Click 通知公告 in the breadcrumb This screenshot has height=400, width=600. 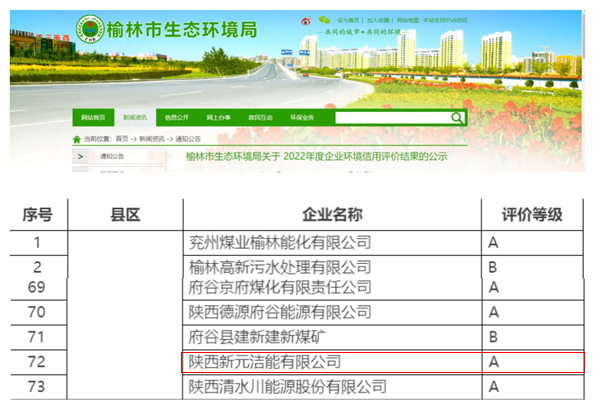[188, 139]
